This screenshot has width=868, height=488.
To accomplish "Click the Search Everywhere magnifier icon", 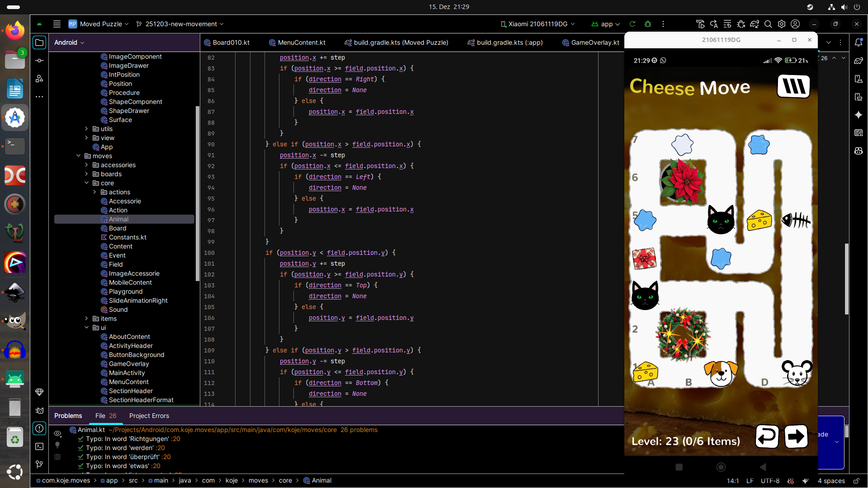I will coord(768,24).
